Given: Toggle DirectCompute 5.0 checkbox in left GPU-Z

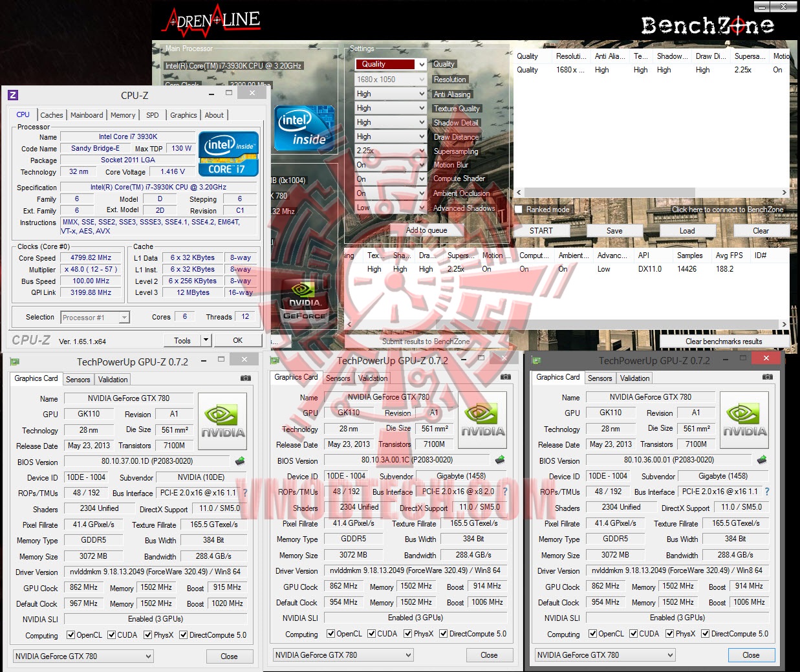Looking at the screenshot, I should 183,635.
